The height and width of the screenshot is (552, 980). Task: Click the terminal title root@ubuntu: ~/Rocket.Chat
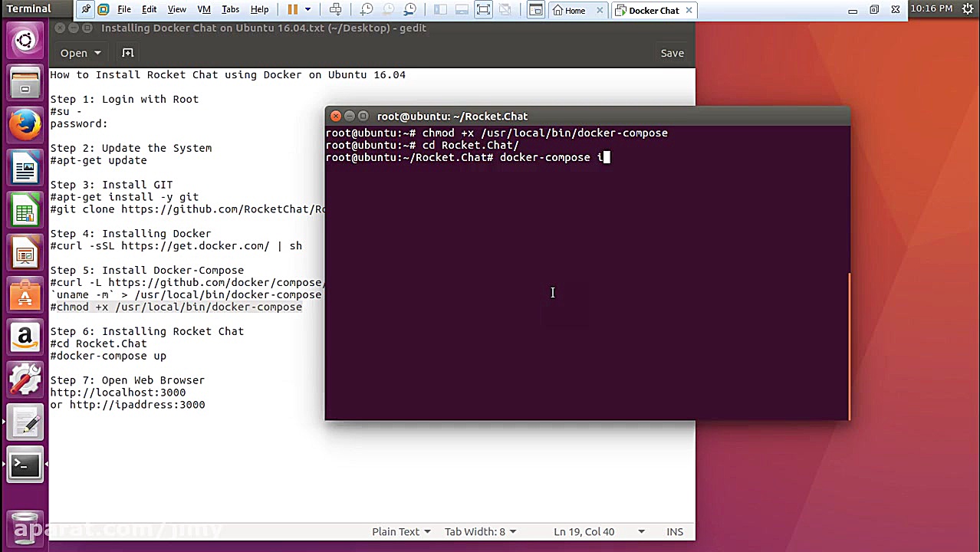[x=452, y=117]
